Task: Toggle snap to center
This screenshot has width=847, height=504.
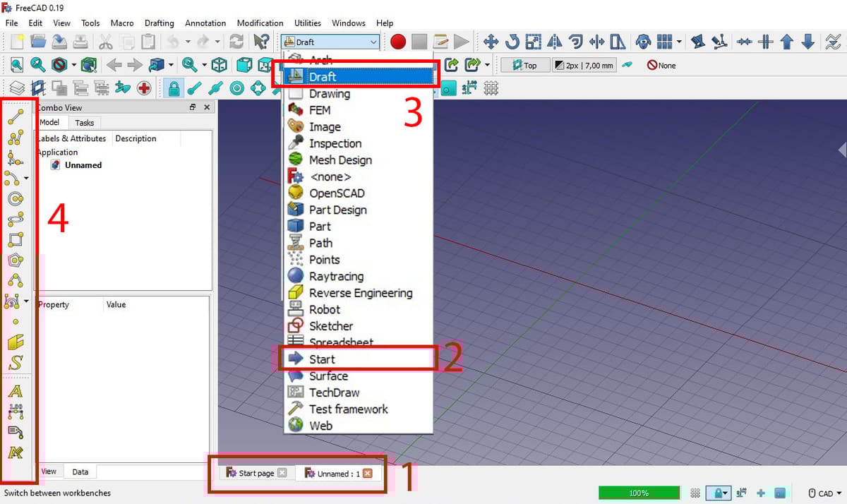Action: (237, 88)
